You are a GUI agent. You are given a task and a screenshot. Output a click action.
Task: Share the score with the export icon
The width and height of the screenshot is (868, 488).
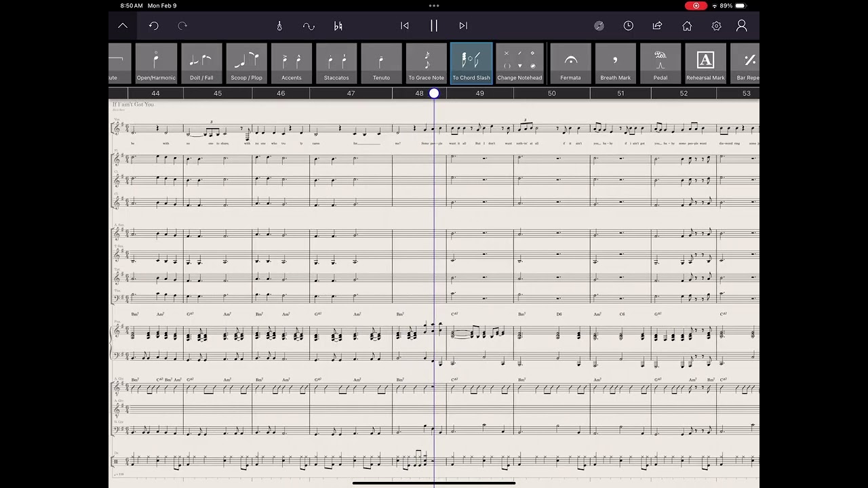pyautogui.click(x=657, y=26)
